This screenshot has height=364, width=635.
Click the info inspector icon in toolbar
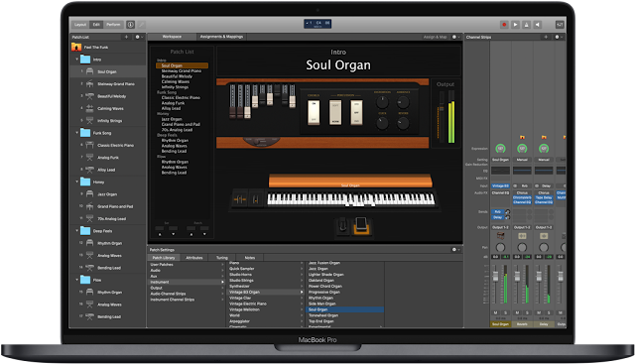[131, 25]
